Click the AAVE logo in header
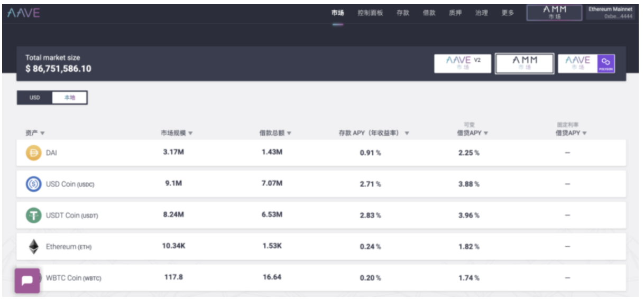Image resolution: width=644 pixels, height=299 pixels. click(24, 13)
